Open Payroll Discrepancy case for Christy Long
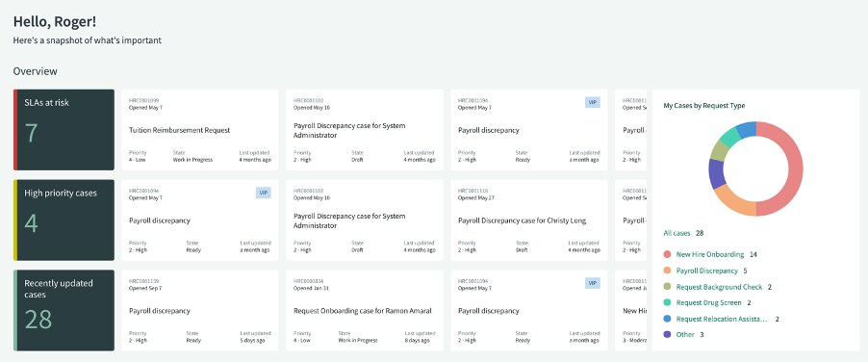The image size is (868, 362). pyautogui.click(x=529, y=220)
